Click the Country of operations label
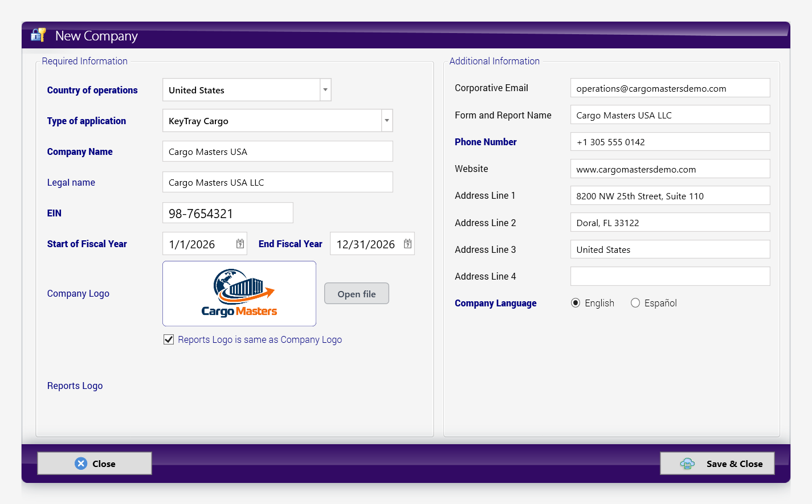This screenshot has height=504, width=812. pos(92,90)
